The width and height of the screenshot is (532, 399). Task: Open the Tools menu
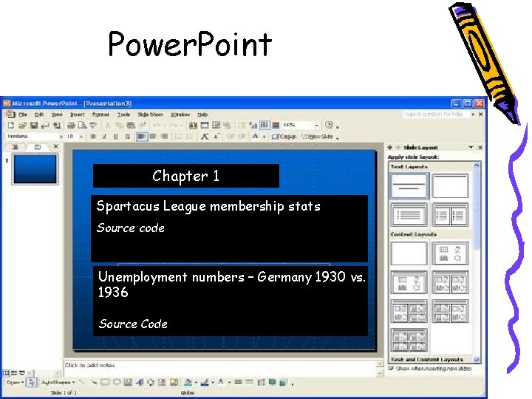point(123,115)
